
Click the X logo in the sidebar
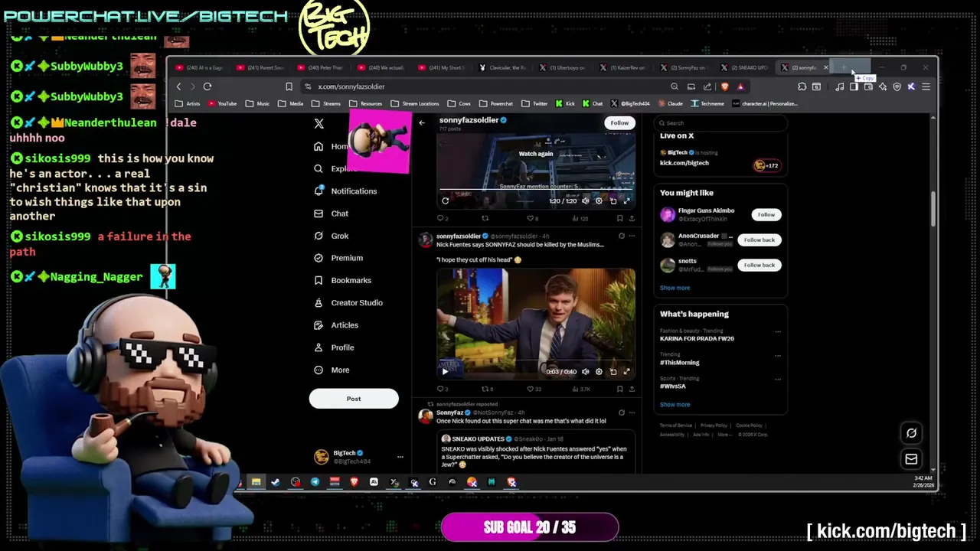point(319,123)
